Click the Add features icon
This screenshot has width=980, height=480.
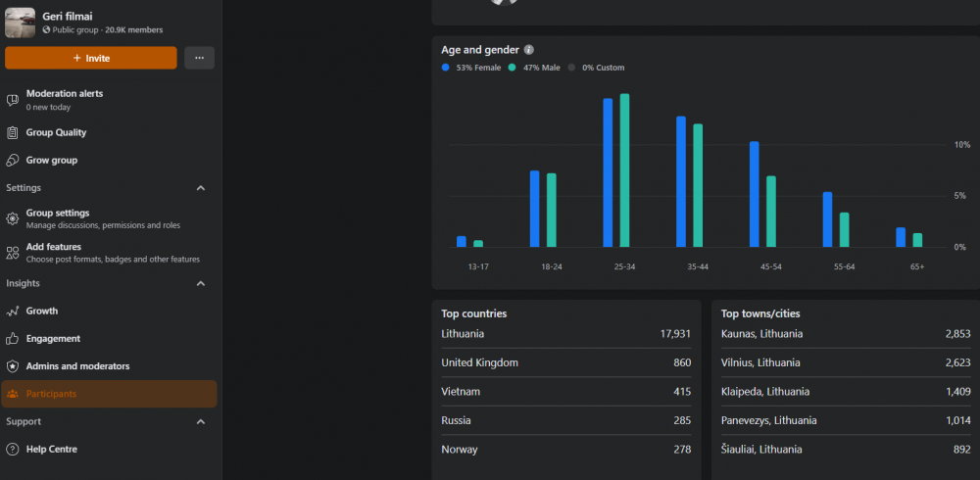click(13, 253)
